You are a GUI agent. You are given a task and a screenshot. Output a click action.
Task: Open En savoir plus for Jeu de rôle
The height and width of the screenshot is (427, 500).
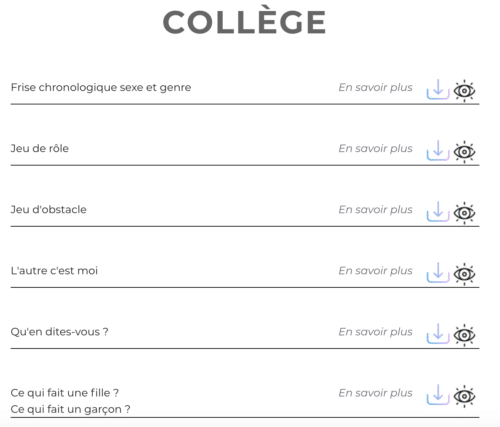[375, 148]
